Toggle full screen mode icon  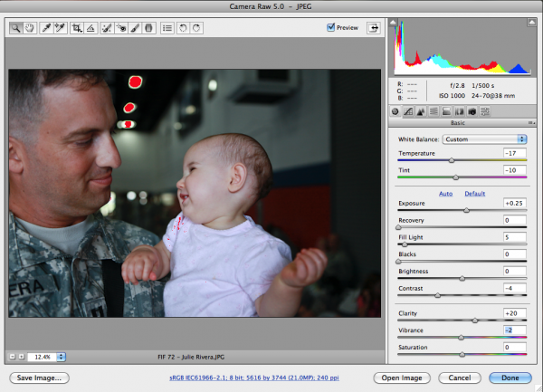pyautogui.click(x=374, y=28)
